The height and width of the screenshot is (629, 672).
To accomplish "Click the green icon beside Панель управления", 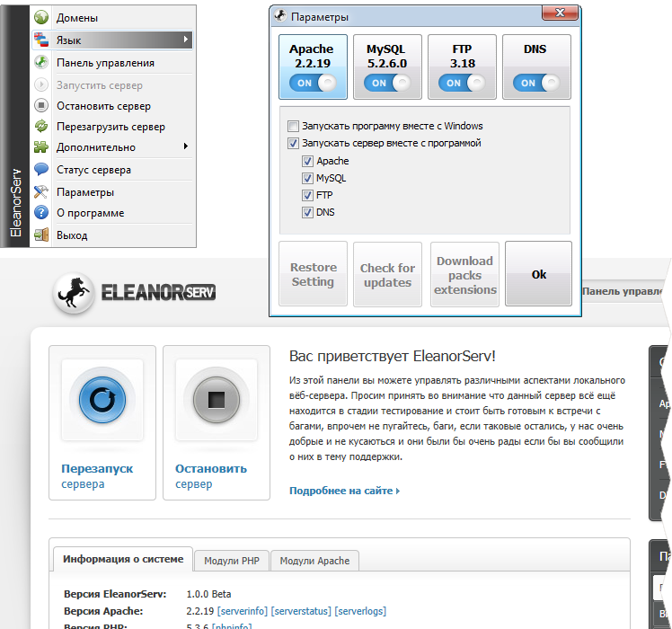I will (41, 63).
